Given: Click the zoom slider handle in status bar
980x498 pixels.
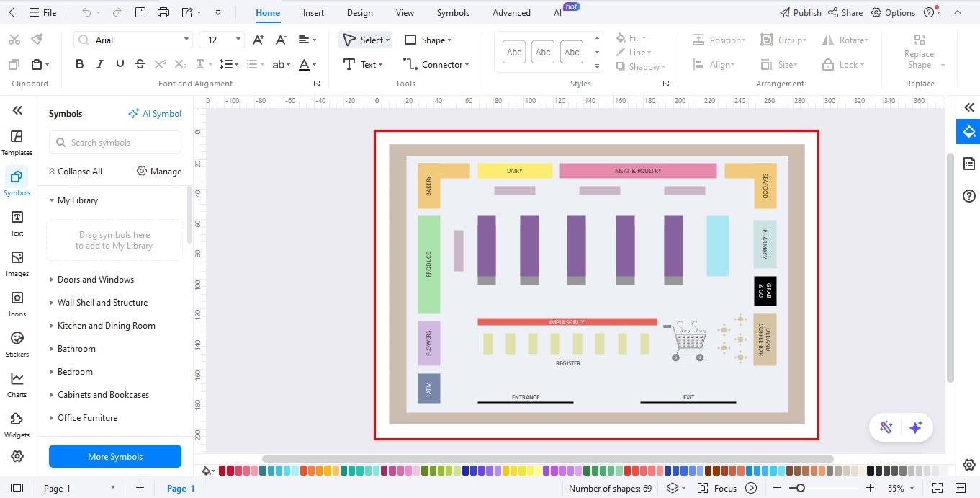Looking at the screenshot, I should 801,488.
